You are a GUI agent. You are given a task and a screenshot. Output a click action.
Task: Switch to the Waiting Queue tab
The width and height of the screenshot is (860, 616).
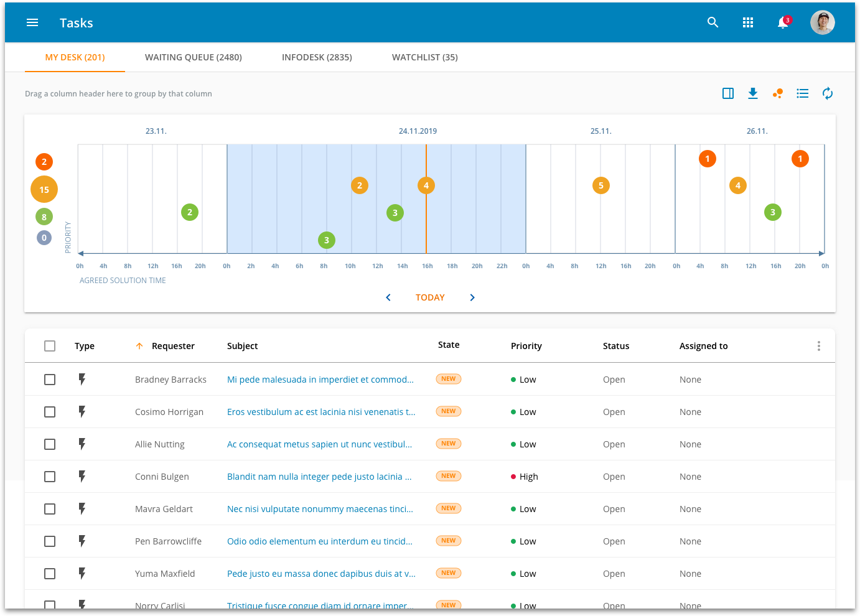194,57
